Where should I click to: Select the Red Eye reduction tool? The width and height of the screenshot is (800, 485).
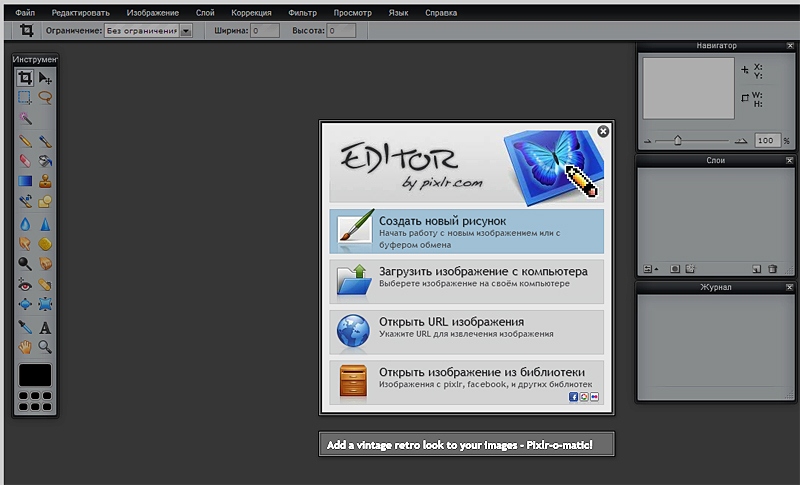(24, 284)
